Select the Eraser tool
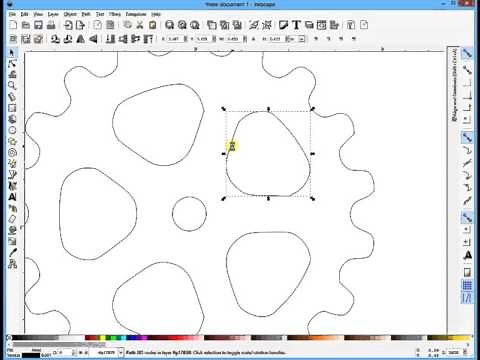The width and height of the screenshot is (480, 360). 12,219
